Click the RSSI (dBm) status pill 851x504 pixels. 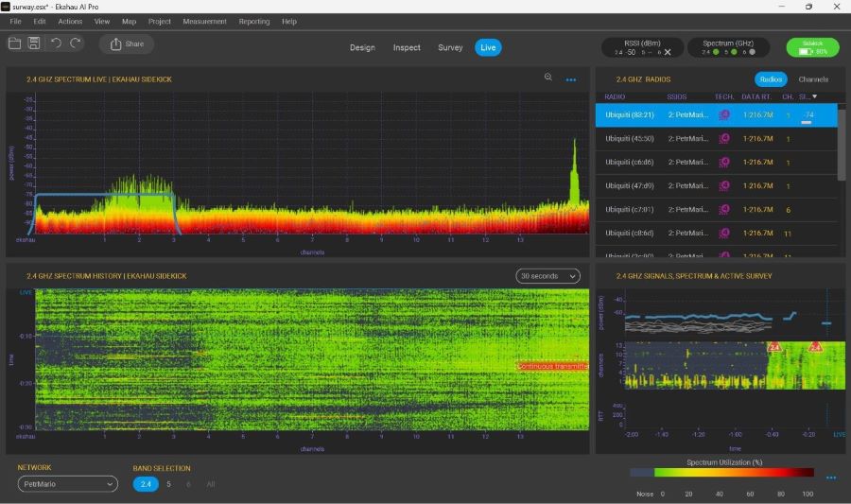pos(643,47)
